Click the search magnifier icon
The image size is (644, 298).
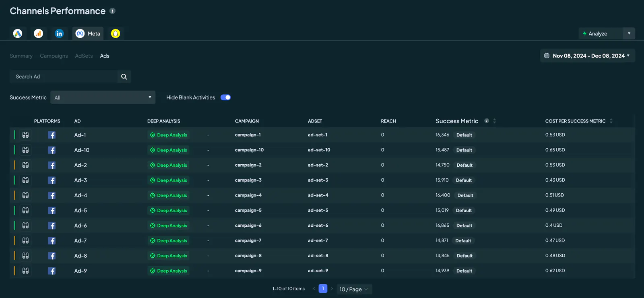pos(124,77)
